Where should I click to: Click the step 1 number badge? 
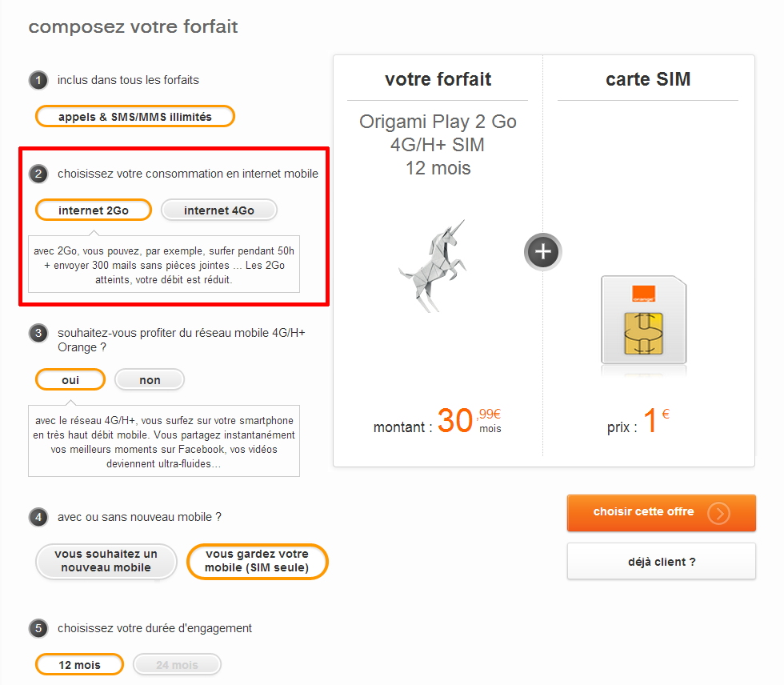[x=38, y=80]
